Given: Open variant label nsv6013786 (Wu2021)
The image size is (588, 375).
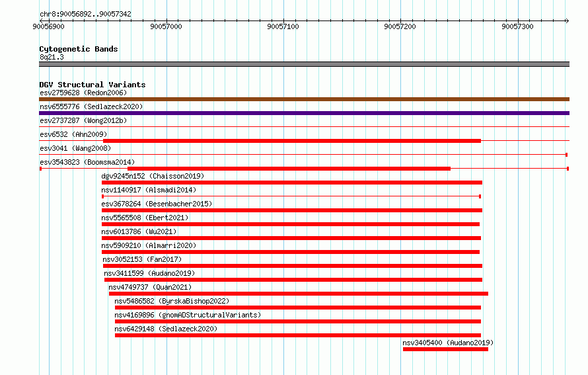Looking at the screenshot, I should (x=139, y=231).
